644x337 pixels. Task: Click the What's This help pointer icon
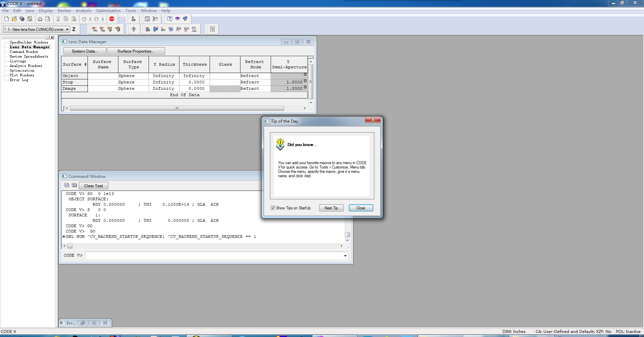click(x=185, y=19)
